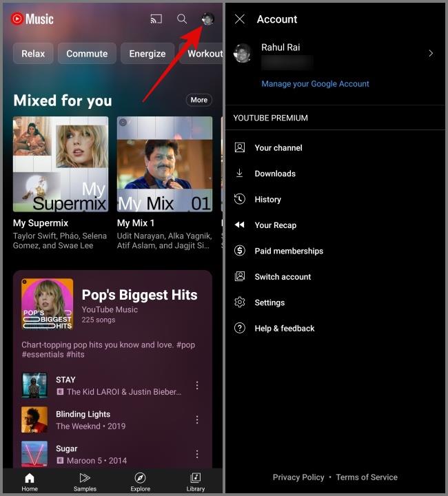The height and width of the screenshot is (496, 448).
Task: Select the Workout mood chip
Action: tap(201, 54)
